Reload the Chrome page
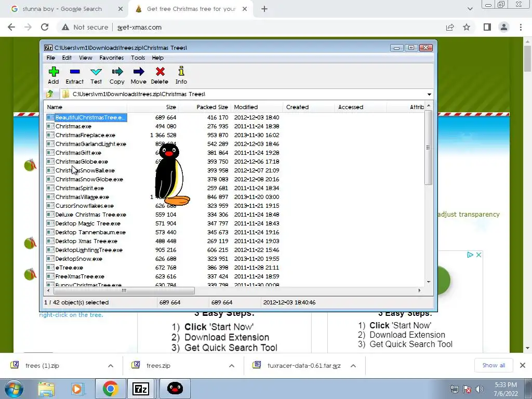Image resolution: width=532 pixels, height=399 pixels. 45,27
